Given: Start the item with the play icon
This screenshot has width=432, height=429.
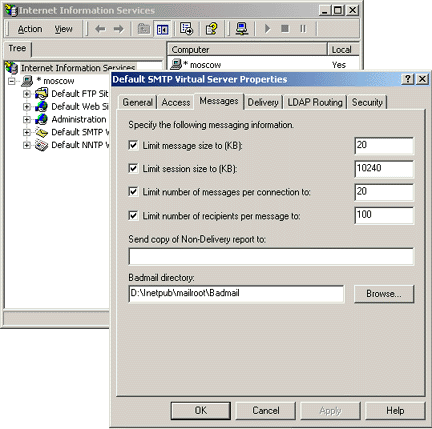Looking at the screenshot, I should point(267,29).
